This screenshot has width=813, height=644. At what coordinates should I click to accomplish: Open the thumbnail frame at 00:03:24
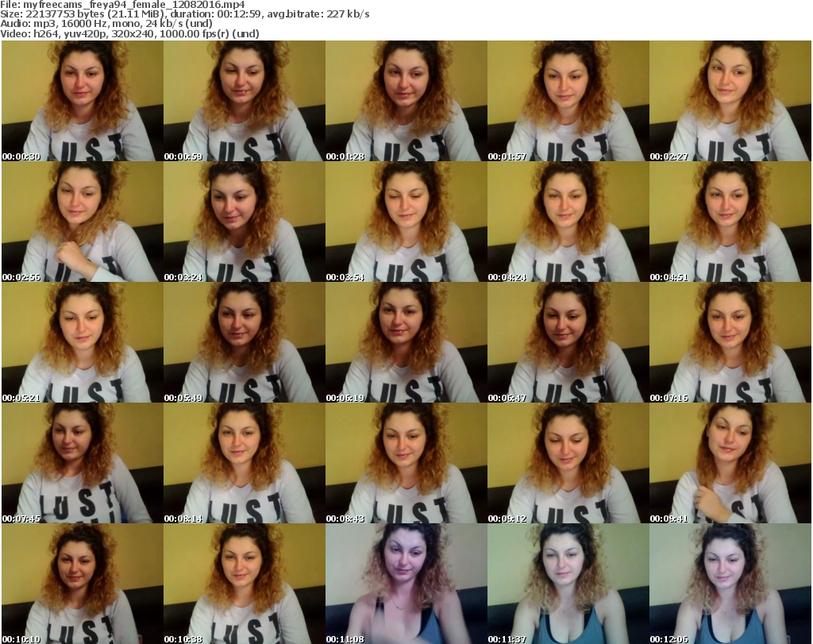point(245,222)
